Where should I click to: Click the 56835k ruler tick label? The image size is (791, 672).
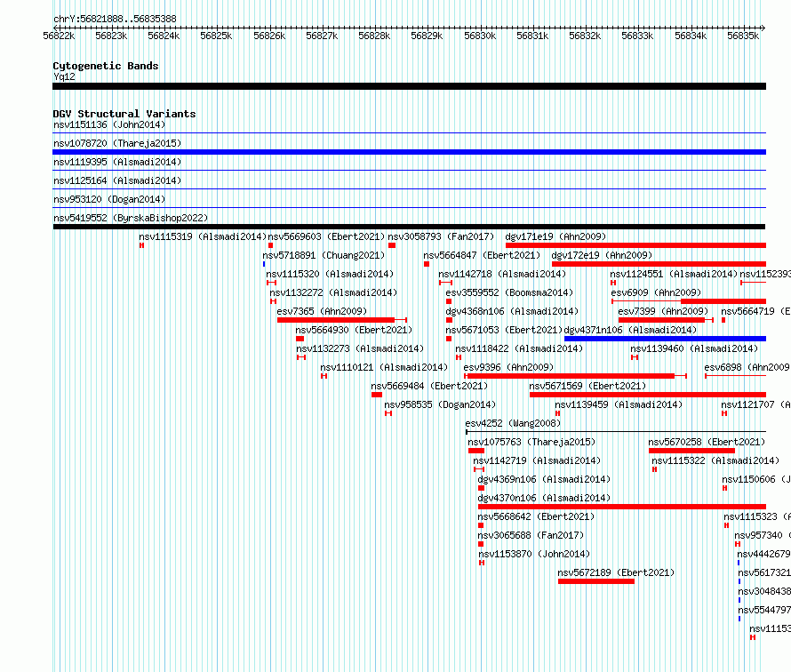point(743,36)
